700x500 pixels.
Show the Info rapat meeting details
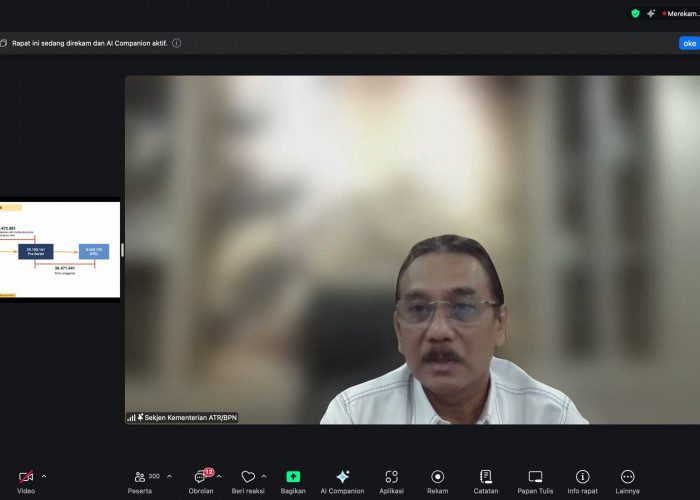(x=582, y=477)
